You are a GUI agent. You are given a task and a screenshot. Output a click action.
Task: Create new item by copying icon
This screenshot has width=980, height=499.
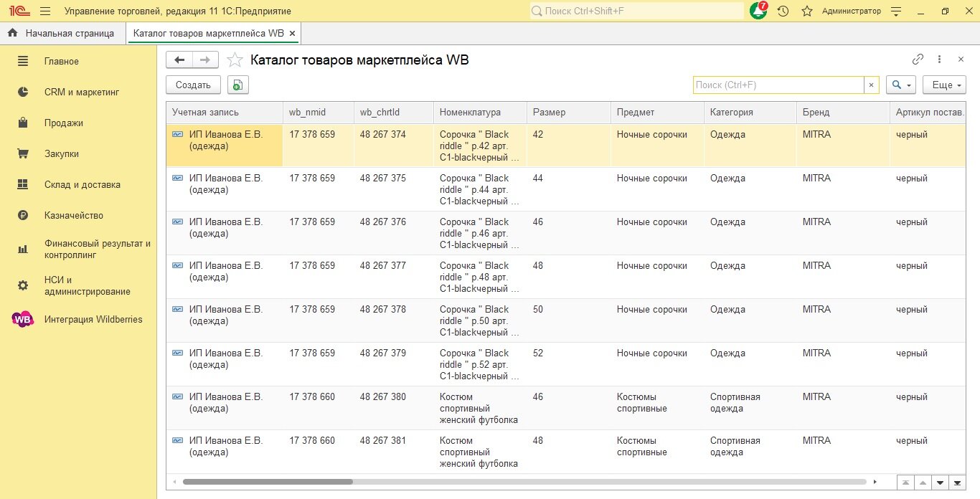[238, 85]
